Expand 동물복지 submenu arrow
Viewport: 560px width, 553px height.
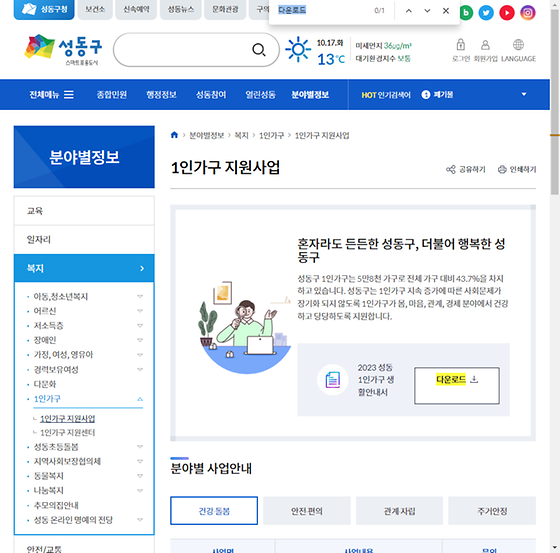(x=140, y=476)
